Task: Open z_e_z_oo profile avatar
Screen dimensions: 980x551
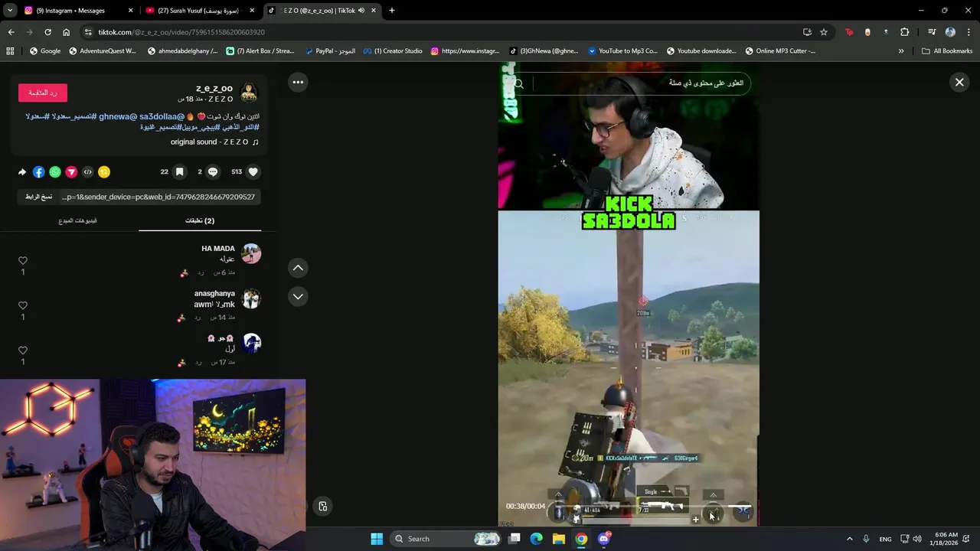Action: (249, 93)
